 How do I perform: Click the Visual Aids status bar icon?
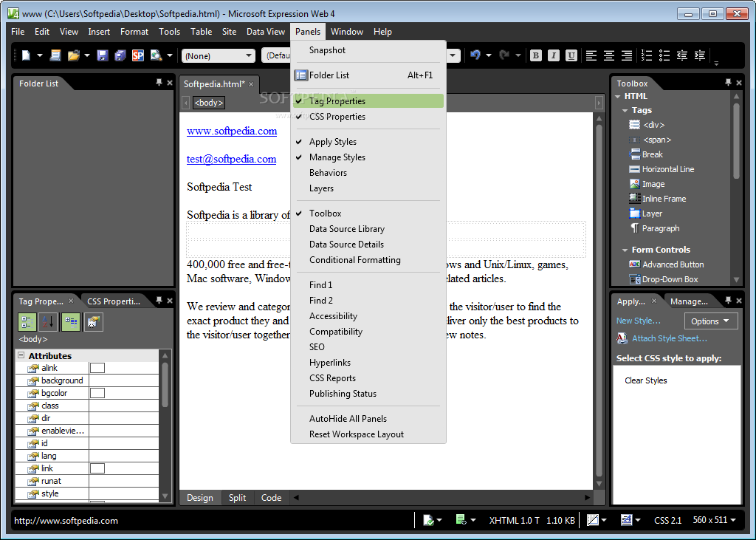(x=593, y=520)
